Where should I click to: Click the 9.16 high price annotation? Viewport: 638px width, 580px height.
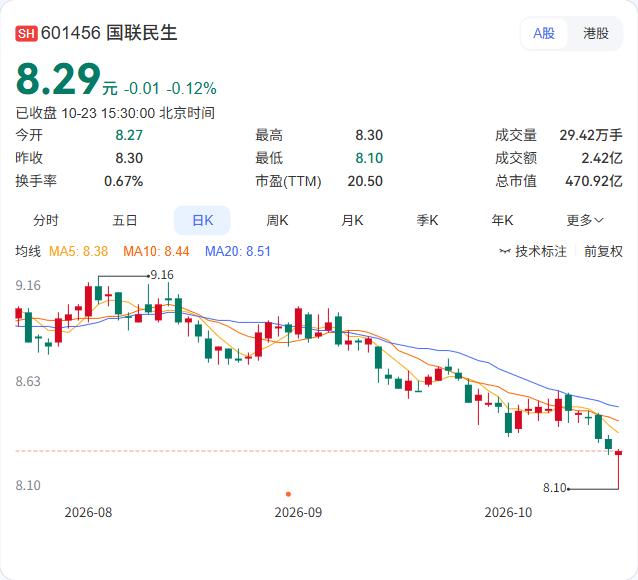click(x=162, y=275)
